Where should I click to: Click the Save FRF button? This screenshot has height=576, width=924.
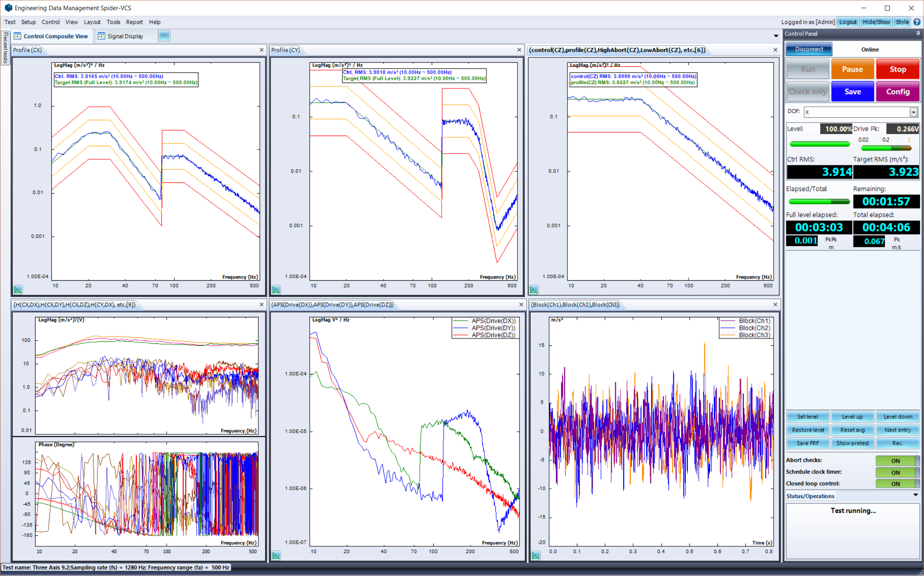point(807,443)
